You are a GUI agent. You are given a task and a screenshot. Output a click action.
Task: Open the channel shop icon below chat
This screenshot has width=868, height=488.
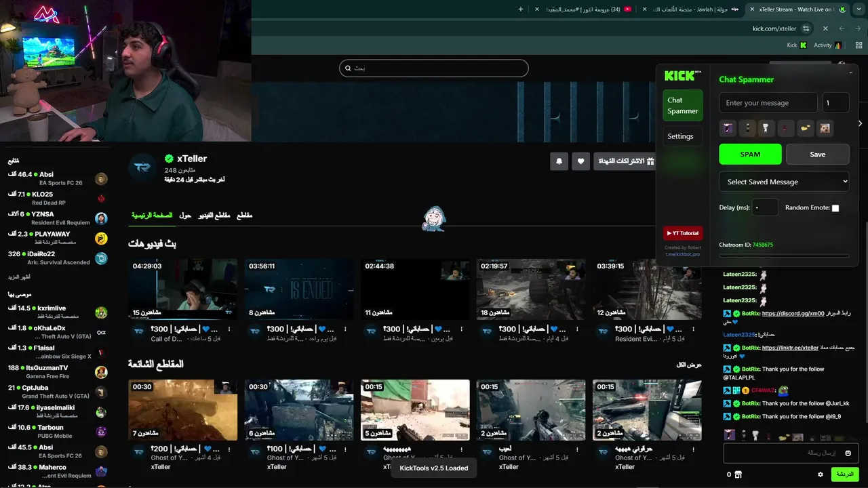pos(738,474)
